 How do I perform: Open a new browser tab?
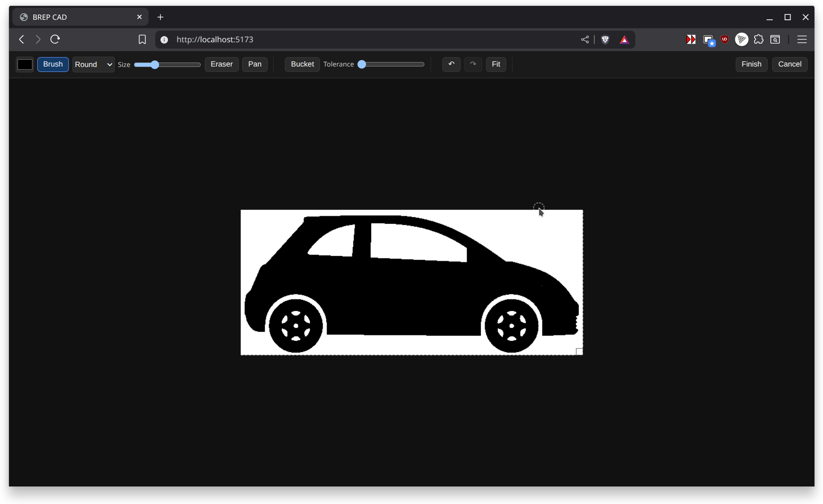click(x=161, y=17)
